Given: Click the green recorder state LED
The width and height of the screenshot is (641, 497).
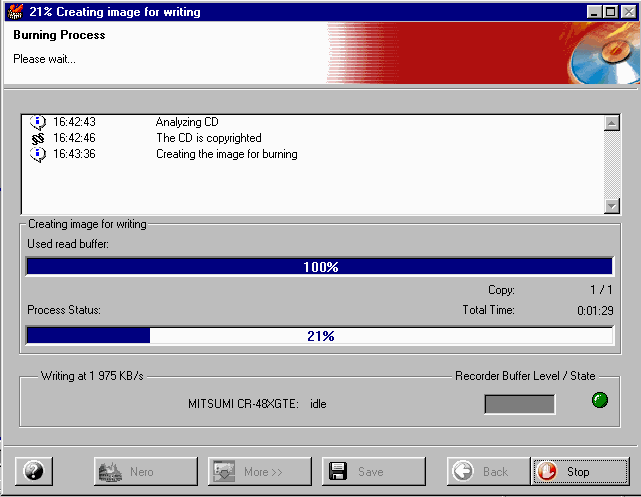Looking at the screenshot, I should point(599,403).
